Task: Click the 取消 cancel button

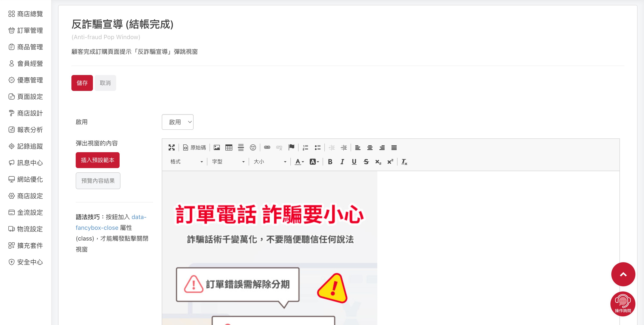Action: click(105, 83)
